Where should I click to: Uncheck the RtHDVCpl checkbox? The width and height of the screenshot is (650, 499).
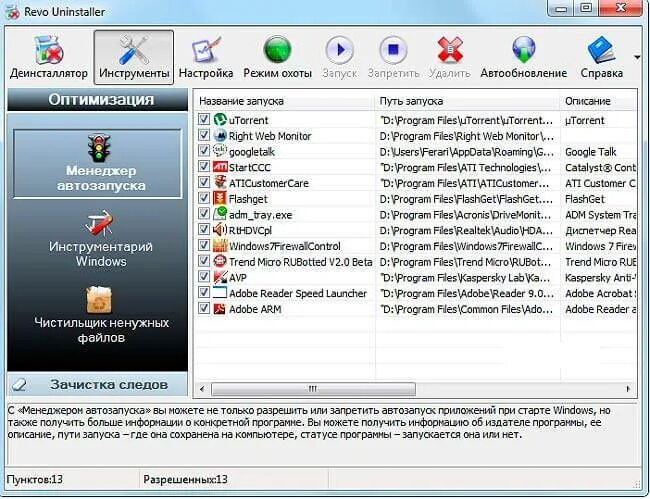pyautogui.click(x=204, y=230)
